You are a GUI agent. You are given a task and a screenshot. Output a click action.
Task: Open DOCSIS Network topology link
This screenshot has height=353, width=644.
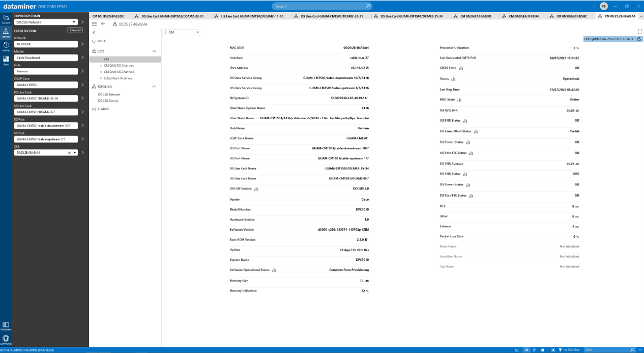(x=109, y=94)
